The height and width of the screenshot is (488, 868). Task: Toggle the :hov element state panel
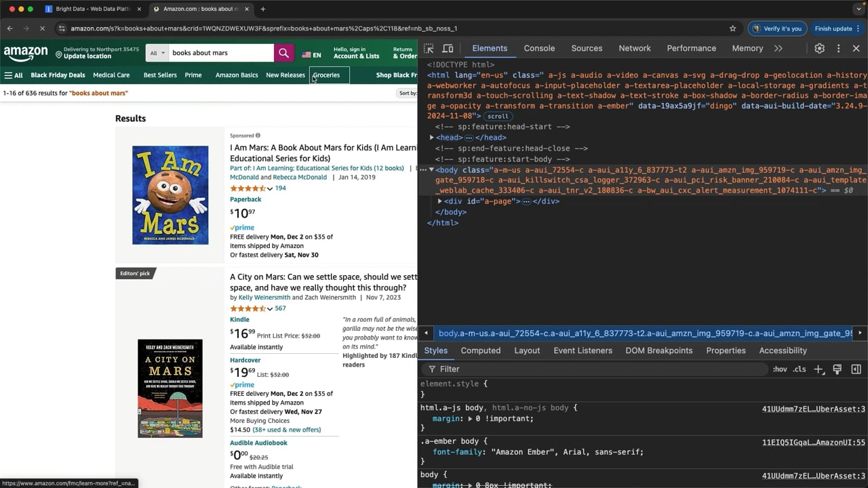coord(780,369)
